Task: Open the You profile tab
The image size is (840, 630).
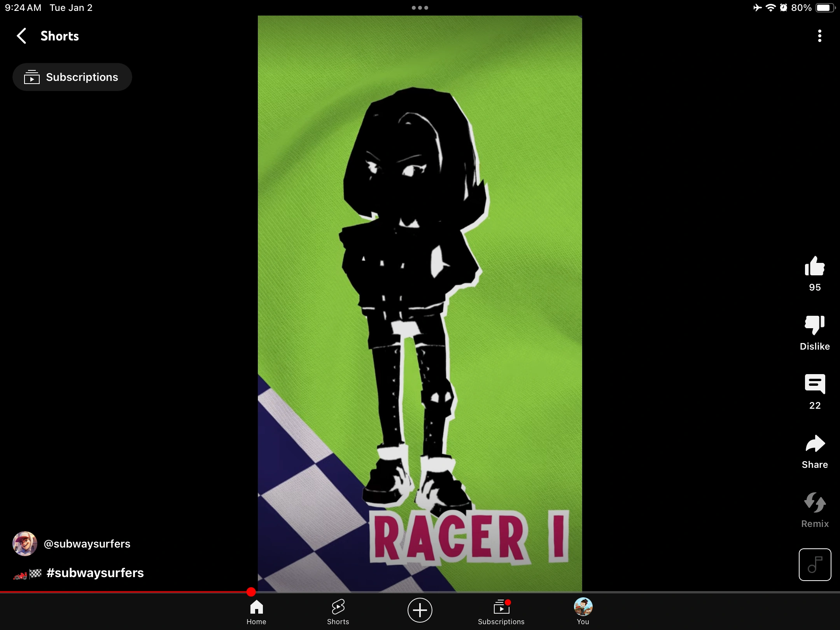Action: (x=583, y=611)
